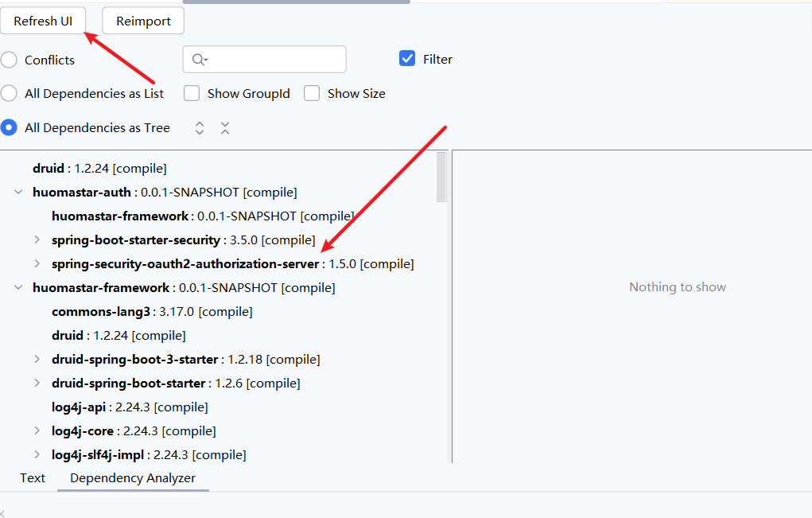Collapse the huomastar-auth node
The height and width of the screenshot is (518, 812).
tap(18, 193)
